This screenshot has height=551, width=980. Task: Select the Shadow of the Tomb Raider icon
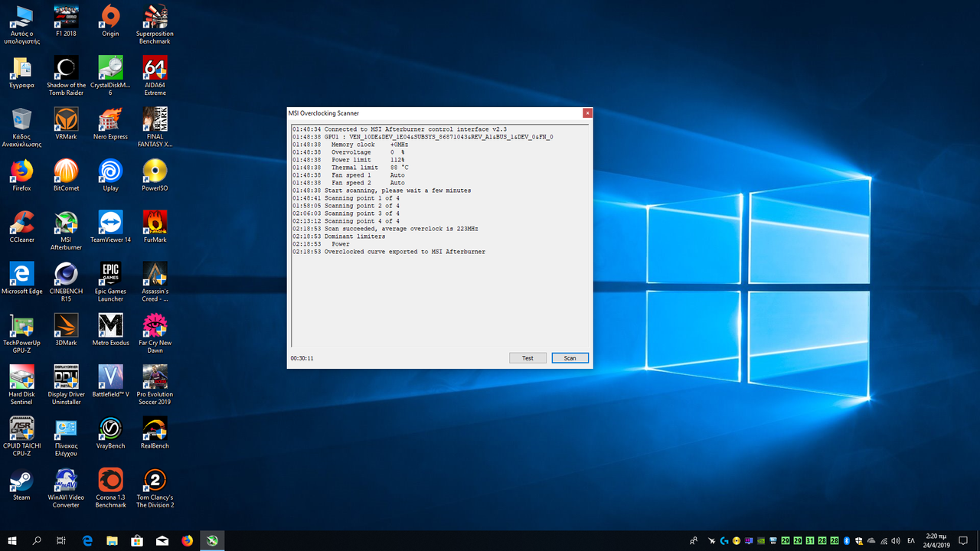(x=66, y=76)
